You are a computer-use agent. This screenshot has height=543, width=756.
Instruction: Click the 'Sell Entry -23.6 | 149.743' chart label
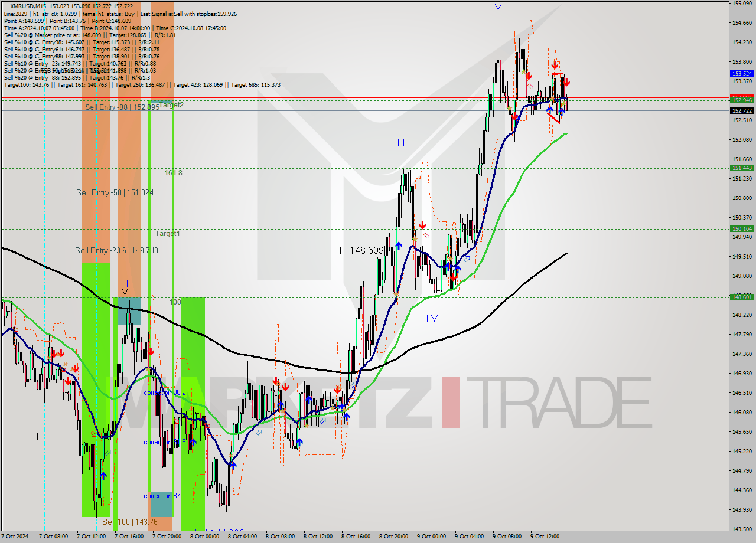click(x=116, y=250)
